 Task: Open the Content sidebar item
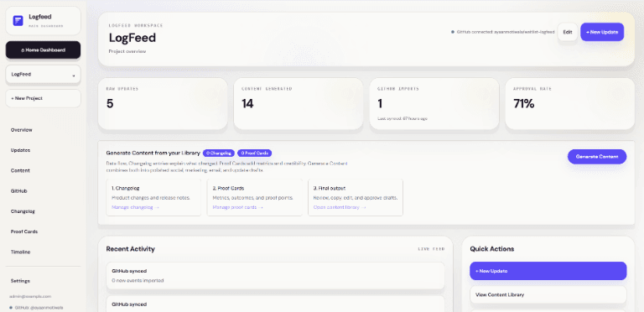click(20, 170)
